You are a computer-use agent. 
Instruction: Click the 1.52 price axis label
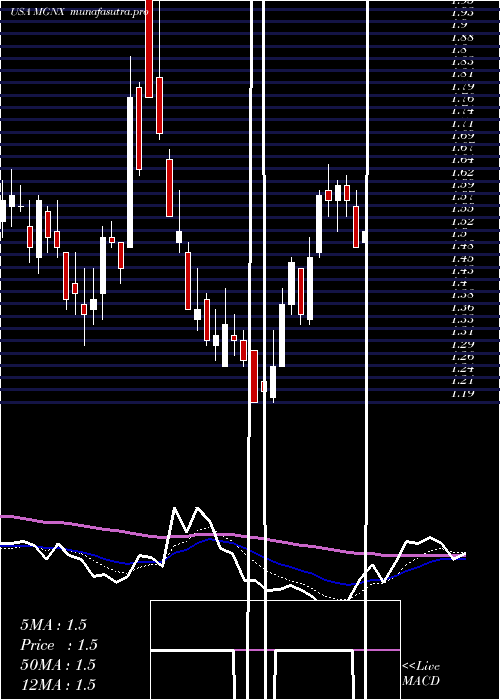tap(462, 221)
